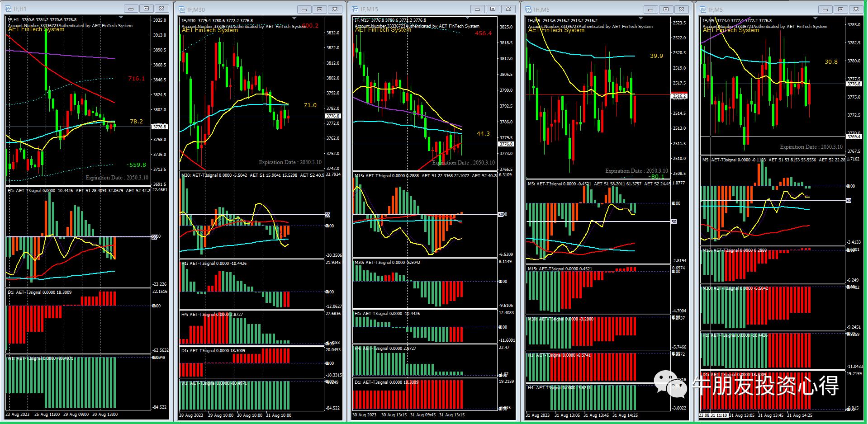Select current price label 3776.8 in IF,H1
Screen dimensions: 868x424
pos(160,127)
